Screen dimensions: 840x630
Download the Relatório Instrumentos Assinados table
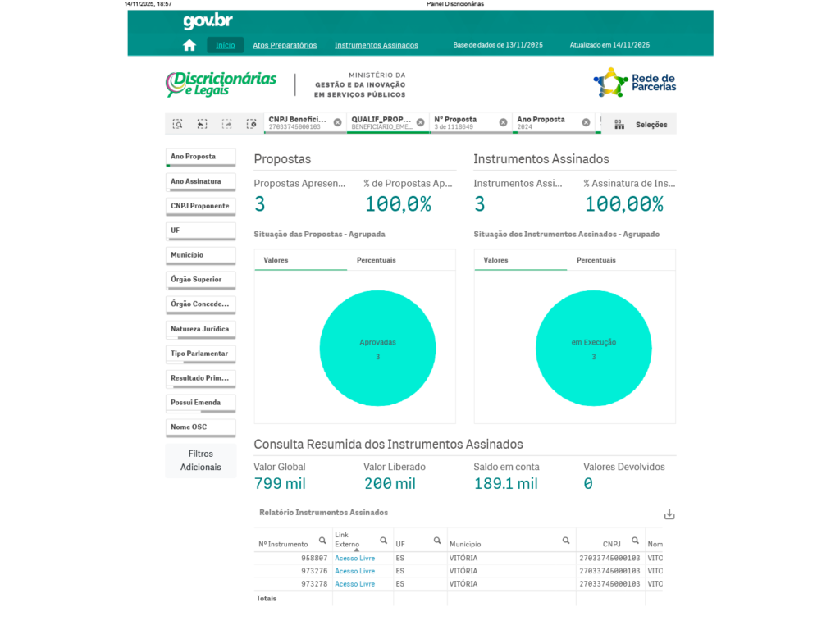tap(669, 515)
